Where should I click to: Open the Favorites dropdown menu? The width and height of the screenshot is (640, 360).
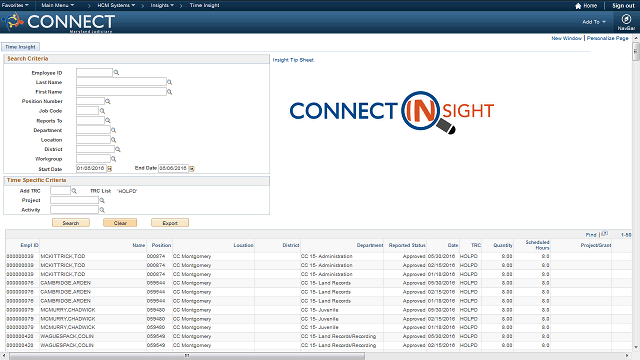coord(15,5)
